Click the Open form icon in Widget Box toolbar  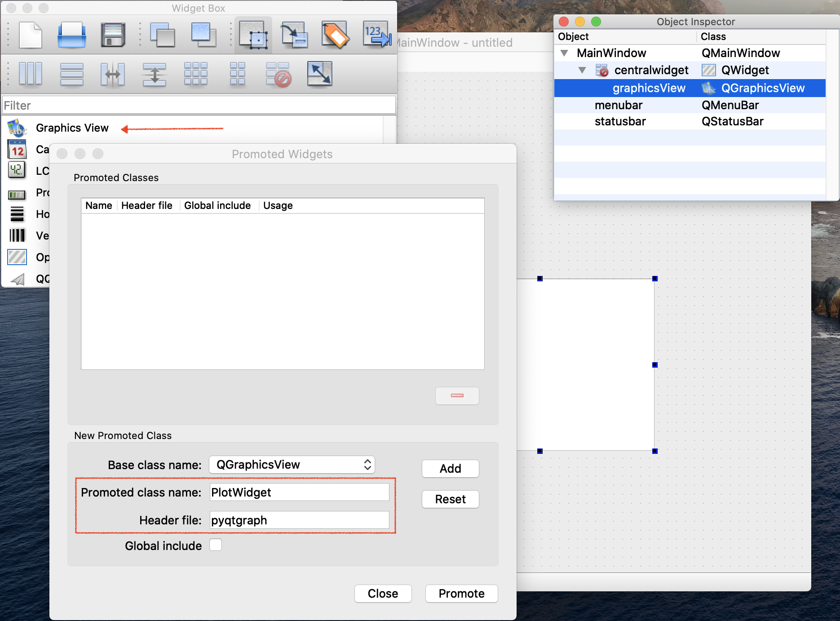[72, 35]
